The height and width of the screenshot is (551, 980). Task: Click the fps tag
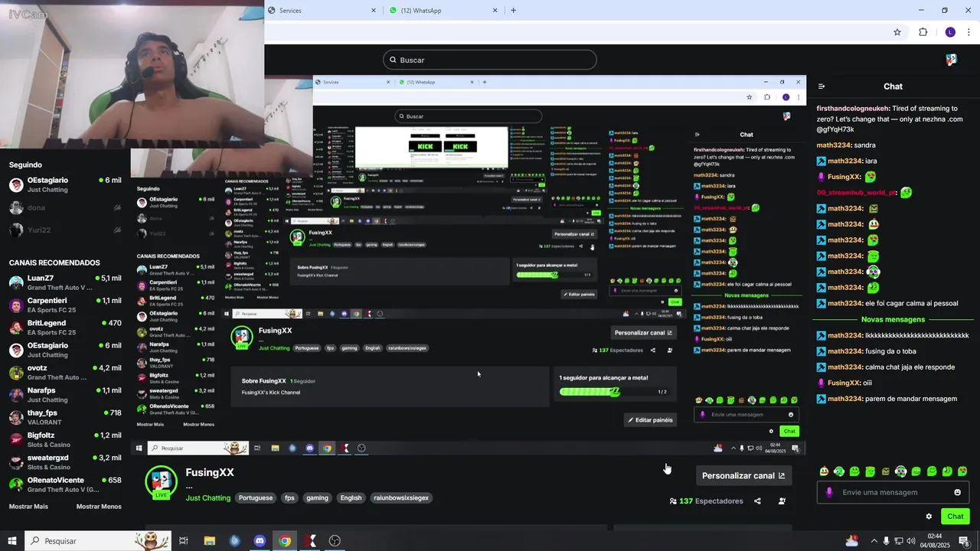(289, 498)
